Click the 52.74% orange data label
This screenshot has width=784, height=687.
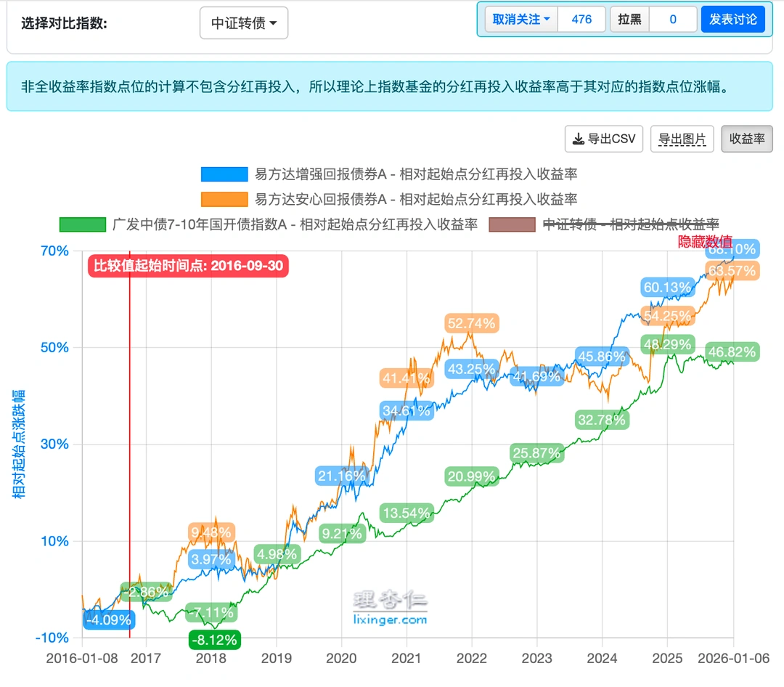472,323
